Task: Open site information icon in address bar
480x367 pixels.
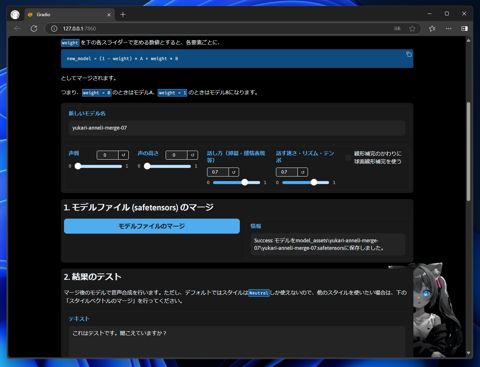Action: coord(54,29)
